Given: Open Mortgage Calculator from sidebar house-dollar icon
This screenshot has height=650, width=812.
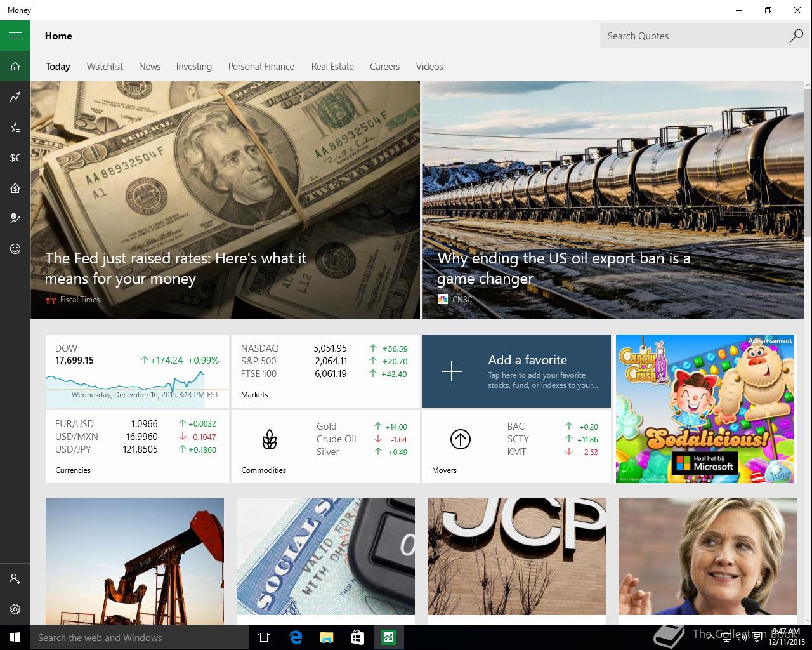Looking at the screenshot, I should tap(15, 188).
